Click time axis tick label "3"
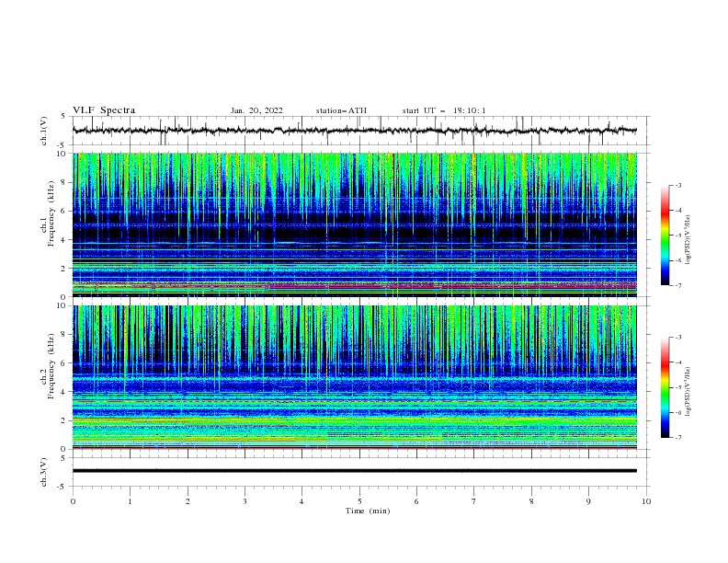The image size is (728, 563). point(245,501)
